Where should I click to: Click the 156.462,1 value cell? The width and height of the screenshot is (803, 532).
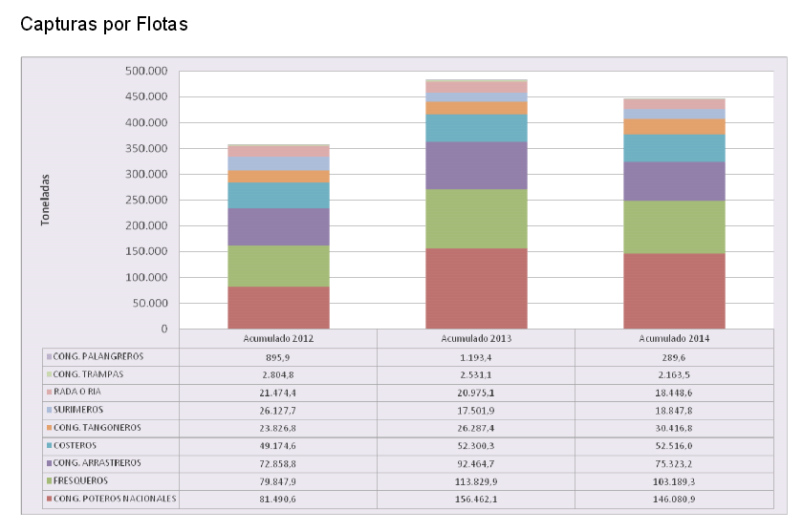coord(475,500)
